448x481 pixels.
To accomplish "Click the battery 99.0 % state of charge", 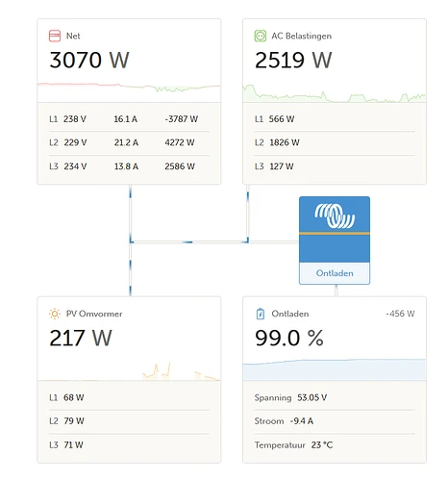I will [x=289, y=338].
